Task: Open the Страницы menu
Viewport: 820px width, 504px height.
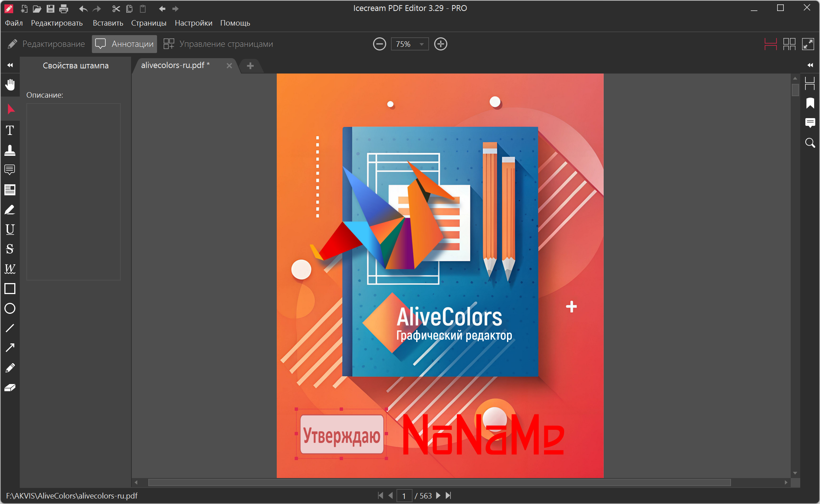Action: coord(149,23)
